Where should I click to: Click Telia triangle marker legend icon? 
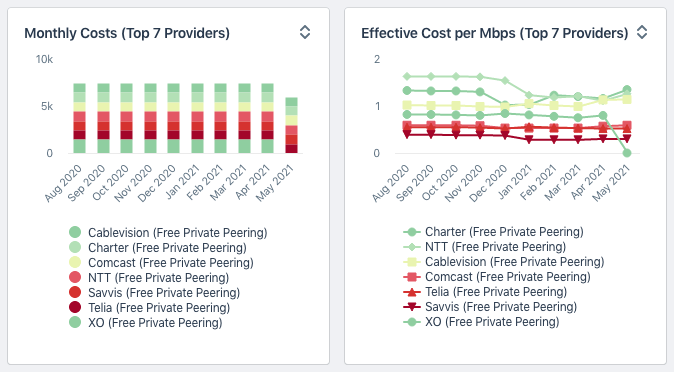point(412,292)
